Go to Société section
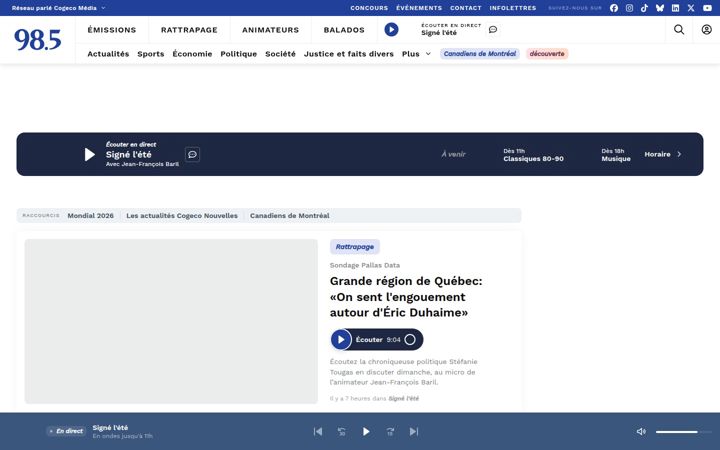 (x=280, y=54)
